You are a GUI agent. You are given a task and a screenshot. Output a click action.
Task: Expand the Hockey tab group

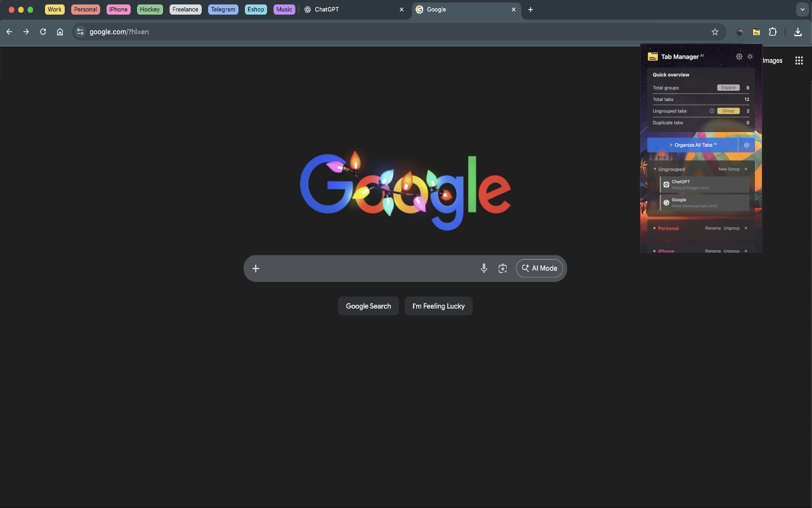pyautogui.click(x=150, y=10)
